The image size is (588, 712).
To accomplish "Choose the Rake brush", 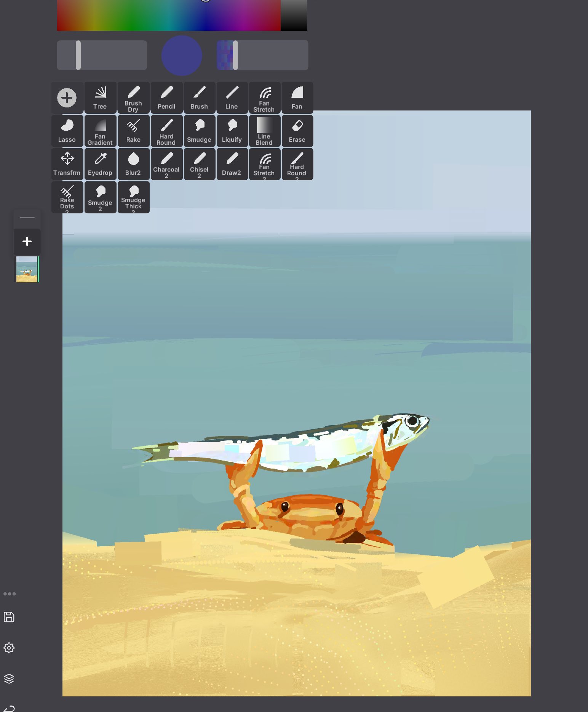I will click(x=133, y=131).
